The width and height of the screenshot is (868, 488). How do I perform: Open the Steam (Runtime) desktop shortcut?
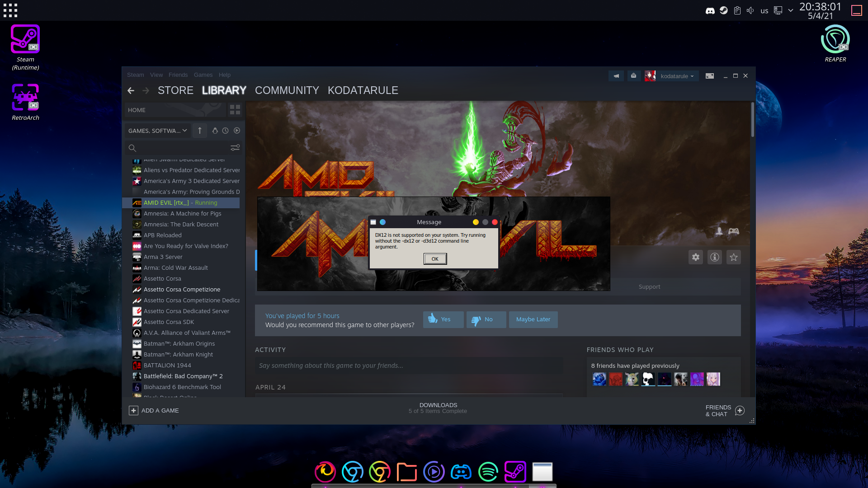point(25,47)
